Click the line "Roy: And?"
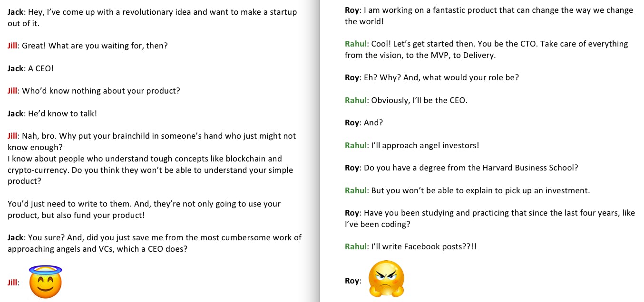 click(x=364, y=123)
